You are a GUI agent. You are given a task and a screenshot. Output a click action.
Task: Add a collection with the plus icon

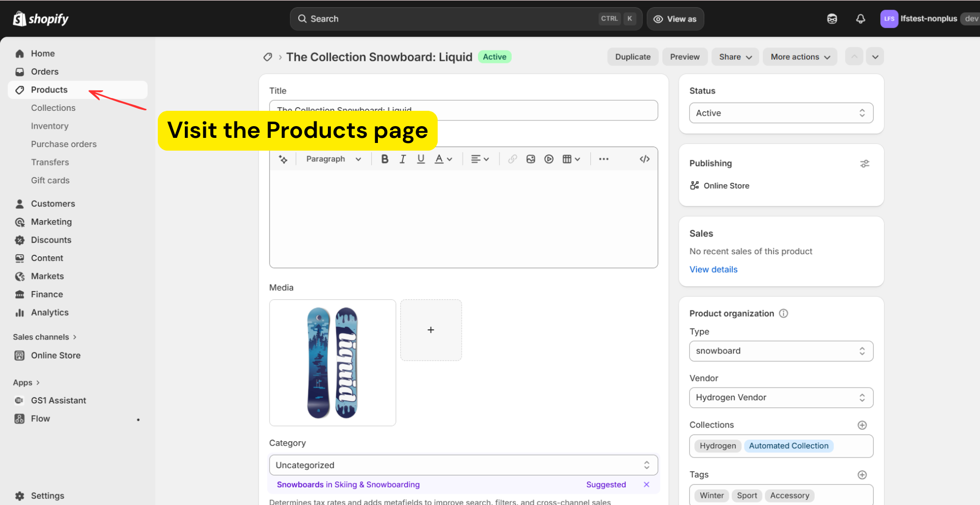click(862, 425)
